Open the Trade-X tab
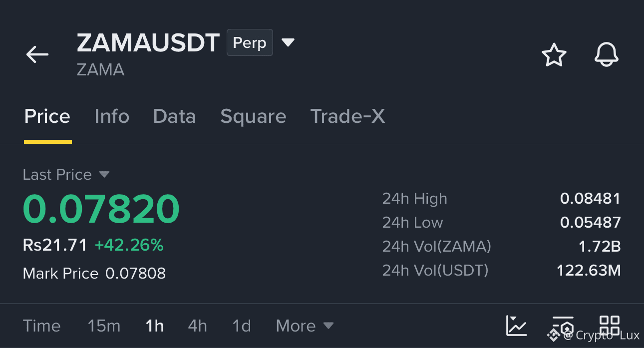Screen dimensions: 644x348 (x=347, y=116)
